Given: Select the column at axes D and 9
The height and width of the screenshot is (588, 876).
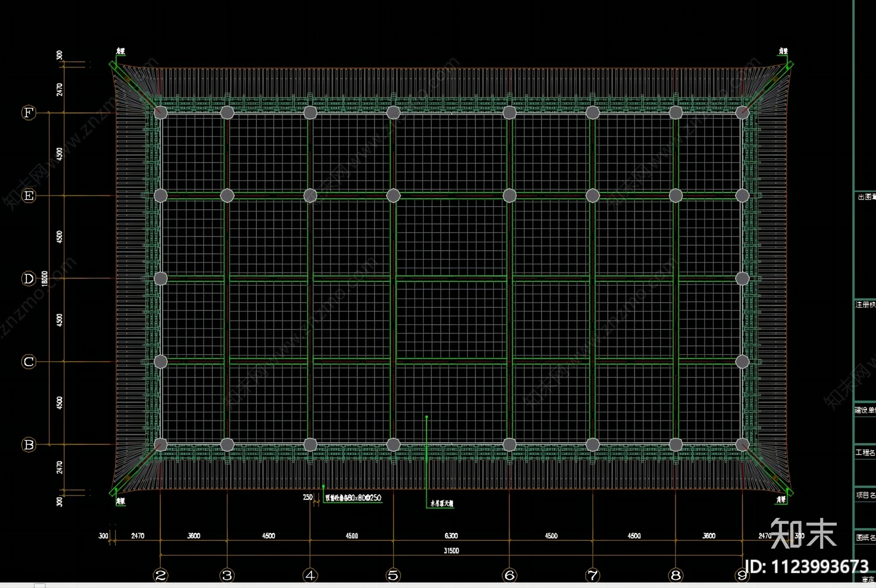Looking at the screenshot, I should coord(742,279).
